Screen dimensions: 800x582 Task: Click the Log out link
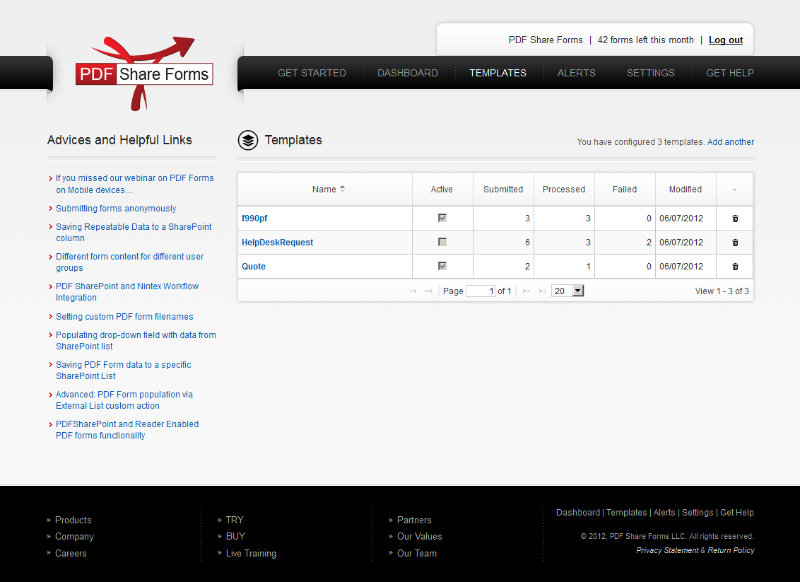[x=726, y=40]
